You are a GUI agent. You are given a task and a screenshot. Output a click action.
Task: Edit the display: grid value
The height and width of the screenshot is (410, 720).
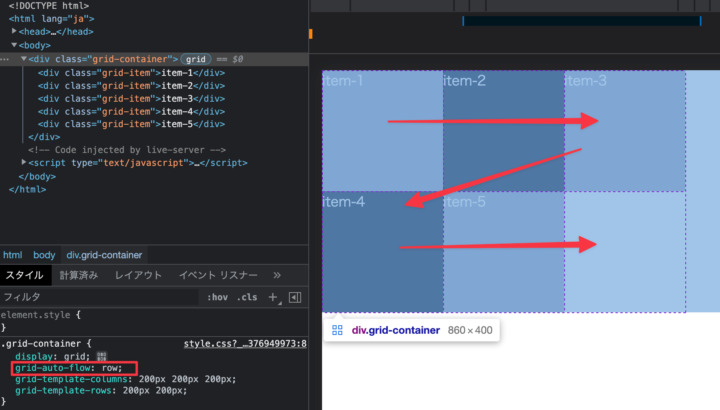76,356
